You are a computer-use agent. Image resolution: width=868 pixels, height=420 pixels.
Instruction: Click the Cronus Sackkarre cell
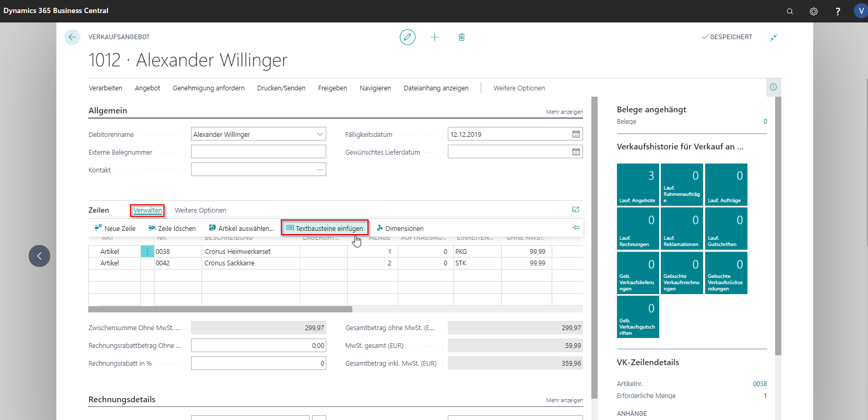251,263
